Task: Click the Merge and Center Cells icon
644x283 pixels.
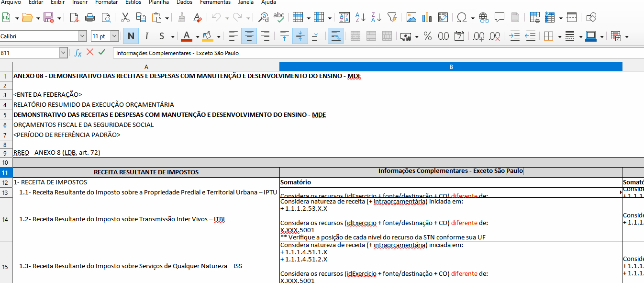Action: point(355,36)
